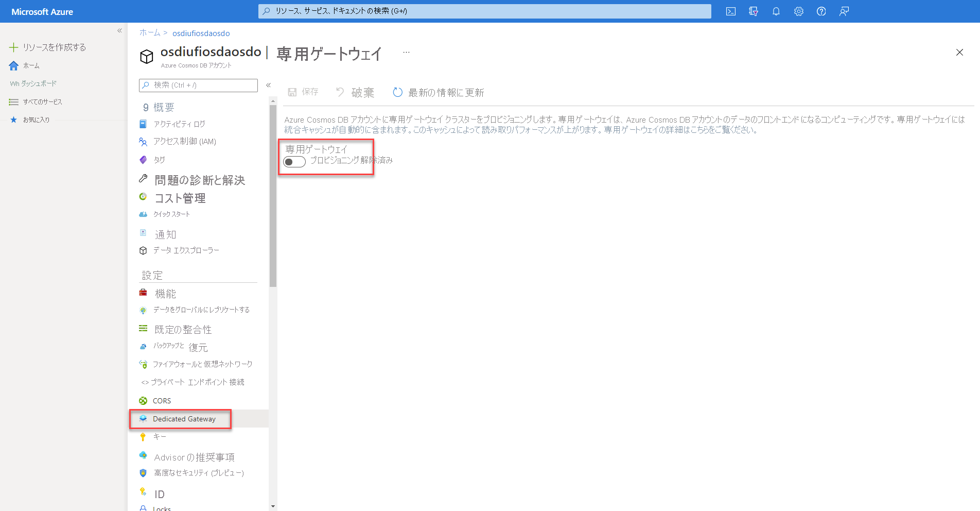Click Microsoft Azure portal logo text
The height and width of the screenshot is (511, 980).
pyautogui.click(x=42, y=12)
